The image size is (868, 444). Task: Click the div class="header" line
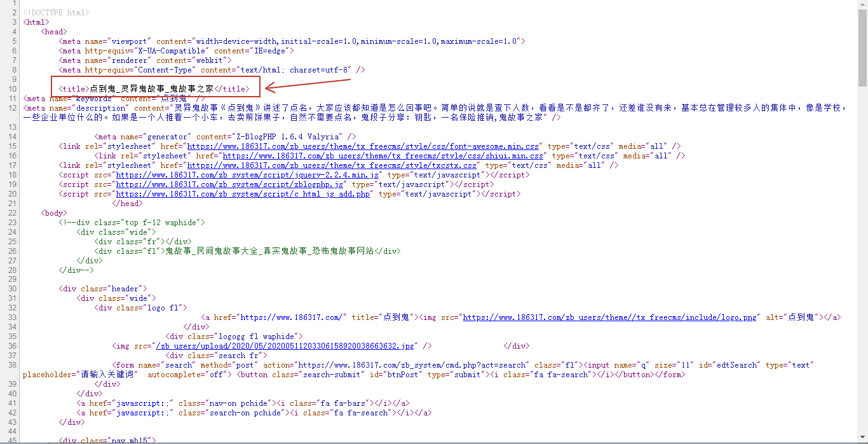[x=103, y=289]
